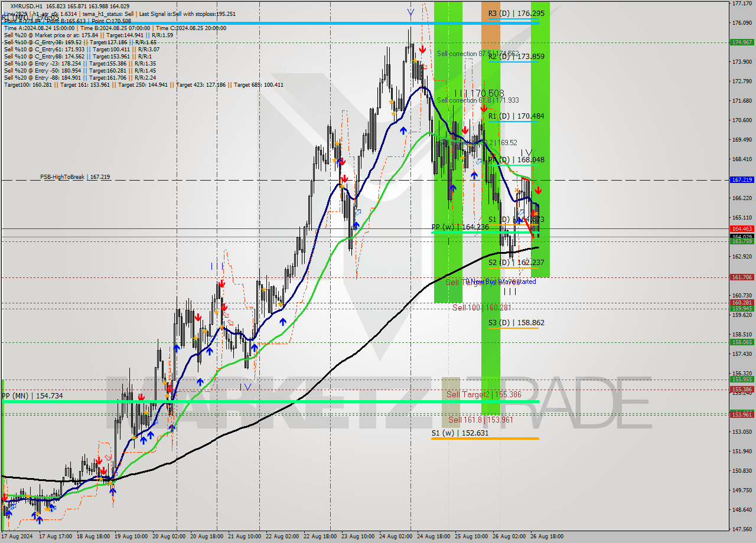This screenshot has height=543, width=756.
Task: Select the black 164.029 current price tag
Action: [741, 236]
